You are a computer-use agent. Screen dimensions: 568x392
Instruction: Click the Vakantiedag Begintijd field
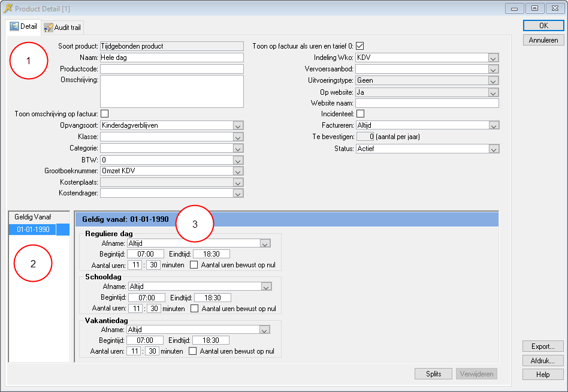coord(146,340)
